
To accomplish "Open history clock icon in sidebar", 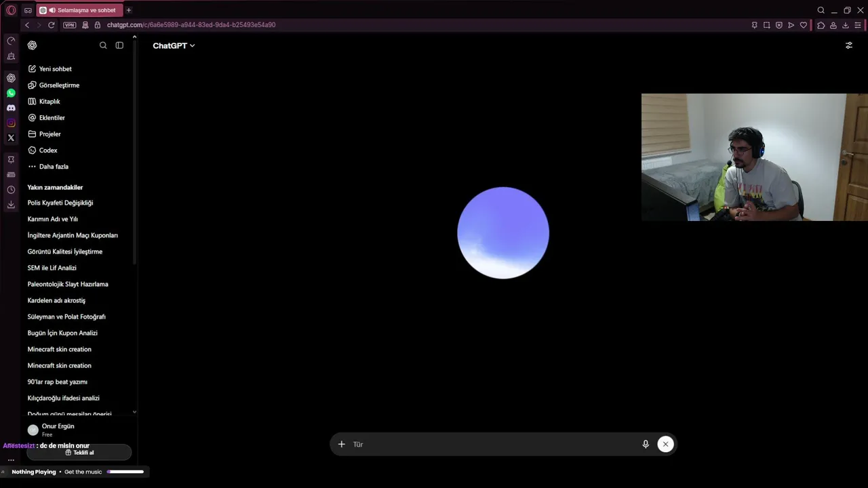I will pos(11,190).
